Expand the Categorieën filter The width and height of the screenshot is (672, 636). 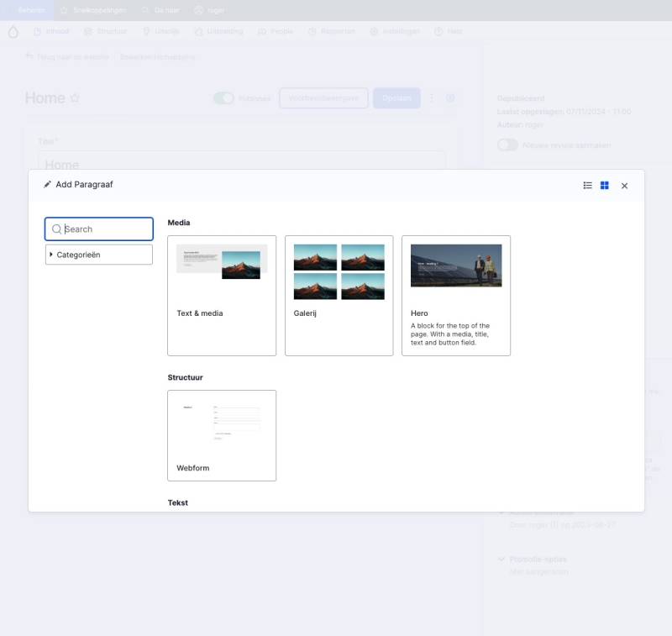click(99, 255)
